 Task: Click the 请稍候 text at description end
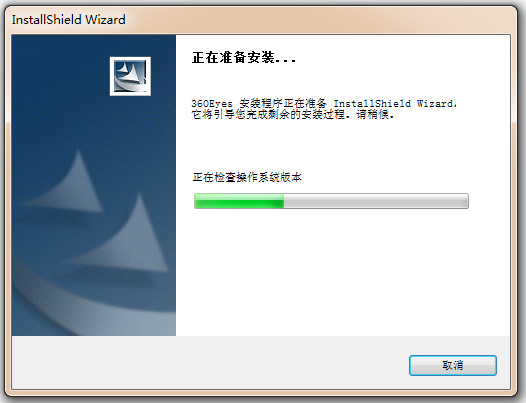pos(373,114)
